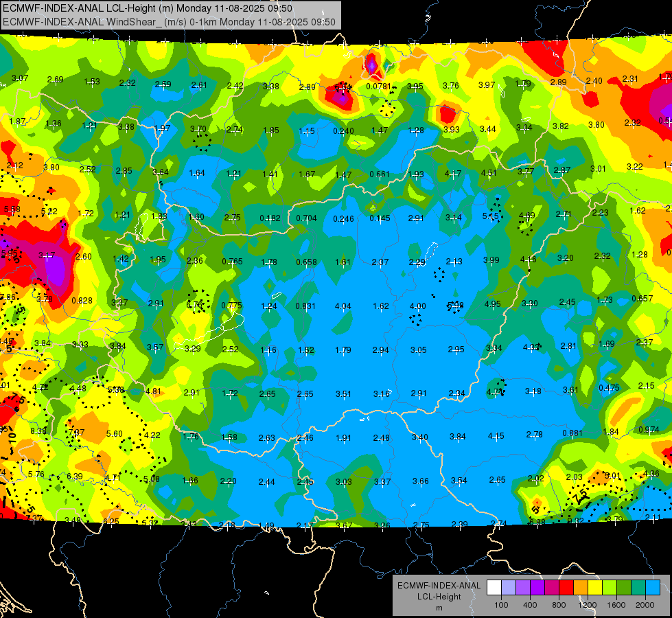Click the wind shear value '3.54'
This screenshot has height=618, width=672.
(x=459, y=481)
